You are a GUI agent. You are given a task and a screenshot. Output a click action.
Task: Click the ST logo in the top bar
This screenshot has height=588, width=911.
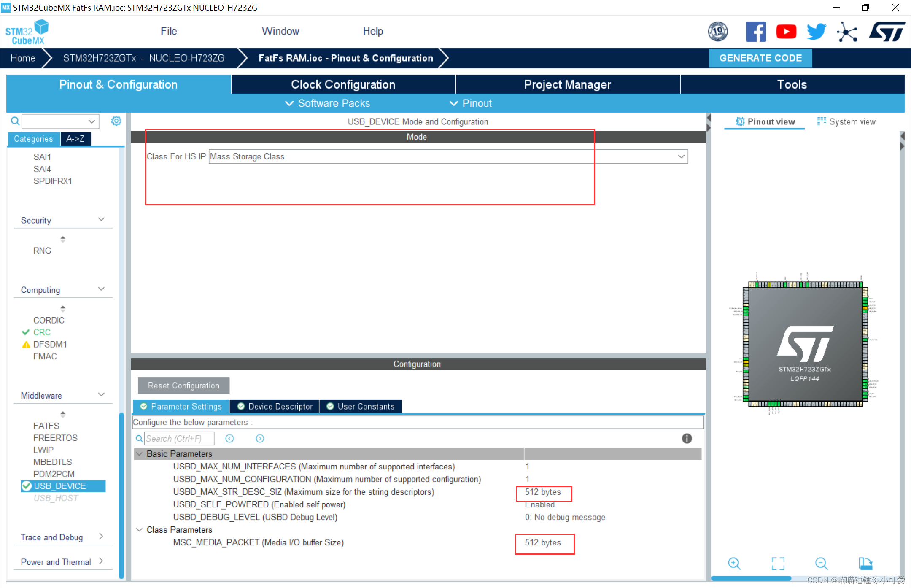pos(887,32)
